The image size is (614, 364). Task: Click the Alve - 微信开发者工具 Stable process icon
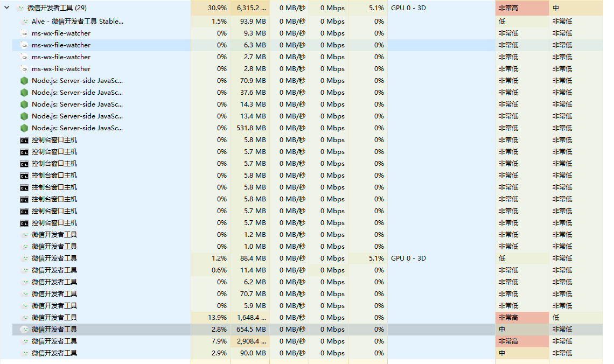pos(25,22)
